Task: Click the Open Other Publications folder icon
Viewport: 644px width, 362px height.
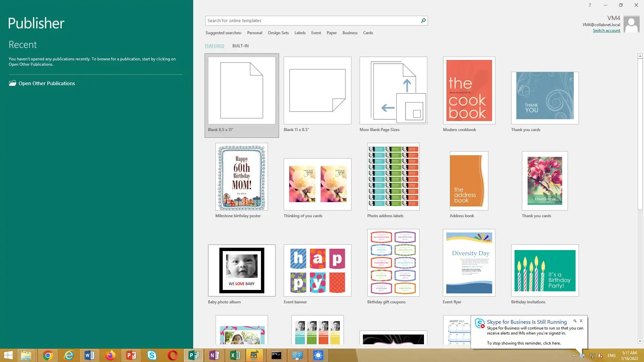Action: pyautogui.click(x=12, y=83)
